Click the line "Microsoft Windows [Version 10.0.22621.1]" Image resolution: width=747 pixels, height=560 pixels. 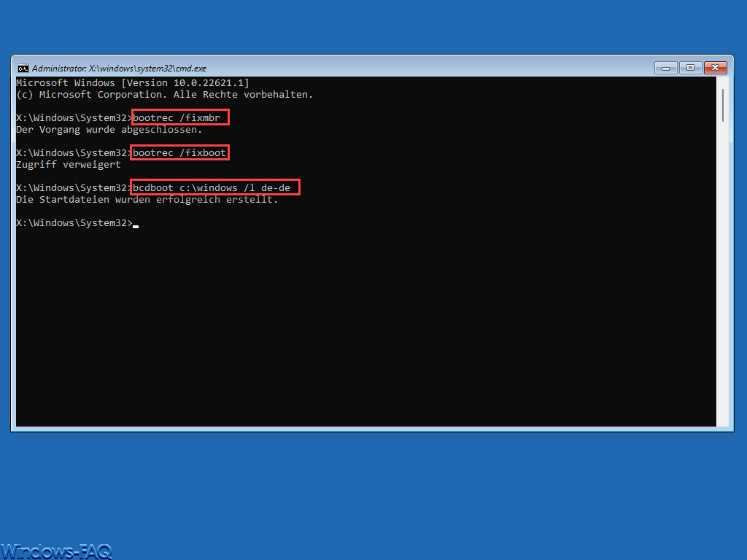133,83
